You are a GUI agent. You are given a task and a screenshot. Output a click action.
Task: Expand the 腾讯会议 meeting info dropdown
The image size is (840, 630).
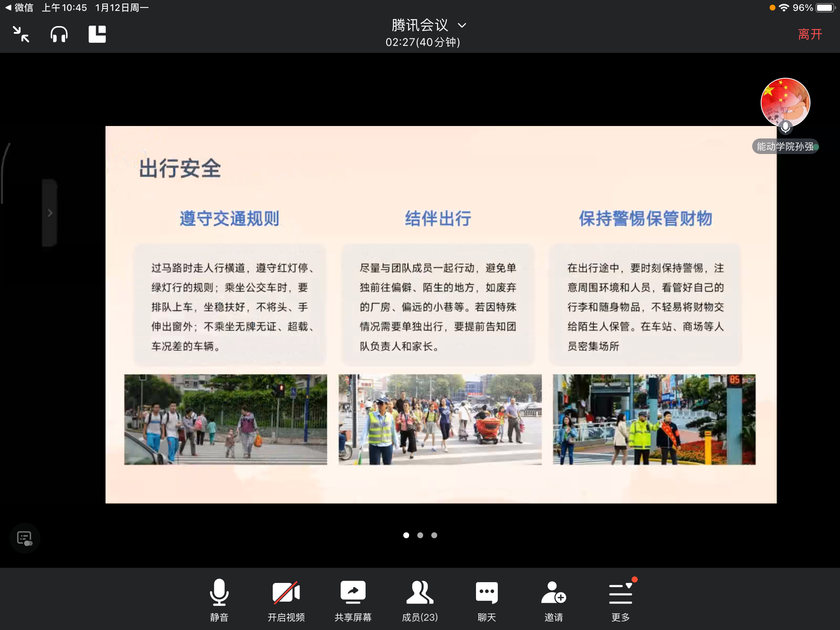[428, 26]
